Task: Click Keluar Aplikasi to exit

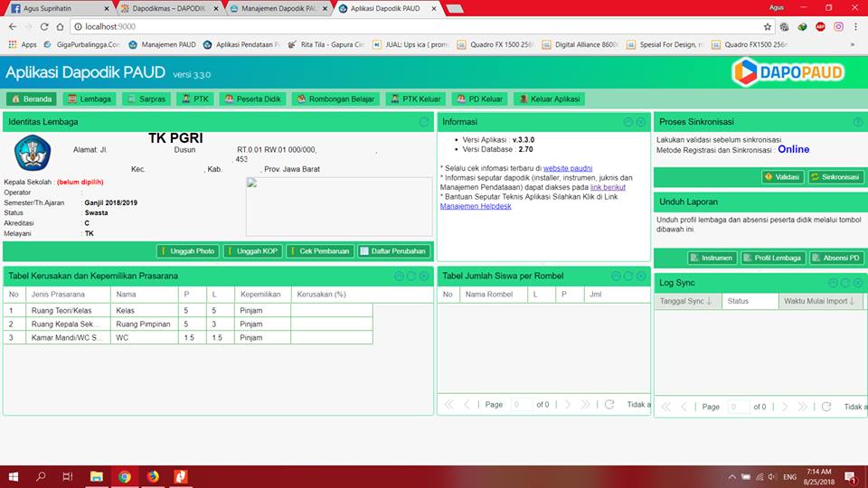Action: pyautogui.click(x=549, y=99)
